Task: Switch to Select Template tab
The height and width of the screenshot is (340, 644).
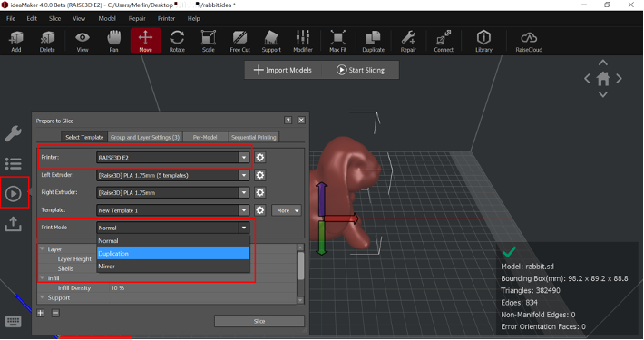Action: (x=84, y=137)
